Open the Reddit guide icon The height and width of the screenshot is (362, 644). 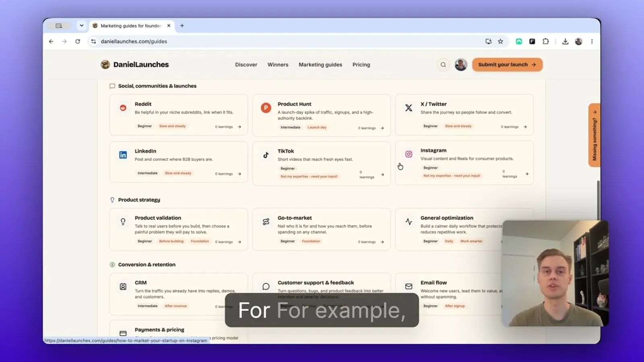coord(123,108)
